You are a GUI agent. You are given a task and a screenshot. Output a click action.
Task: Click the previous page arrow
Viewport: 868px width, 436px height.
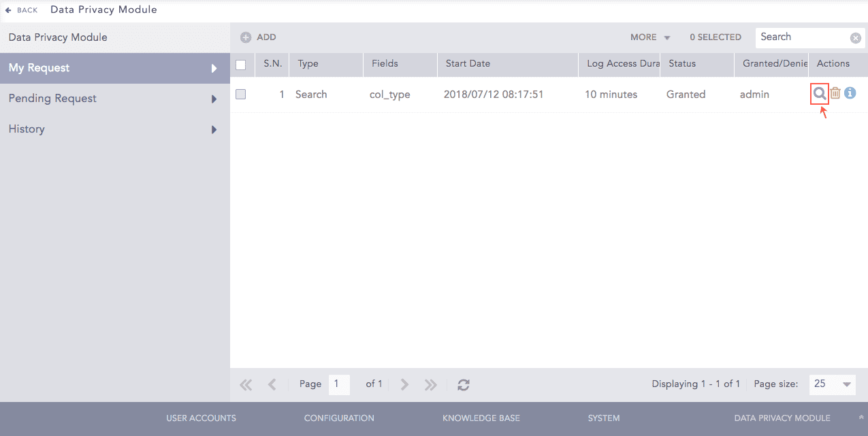pos(272,385)
